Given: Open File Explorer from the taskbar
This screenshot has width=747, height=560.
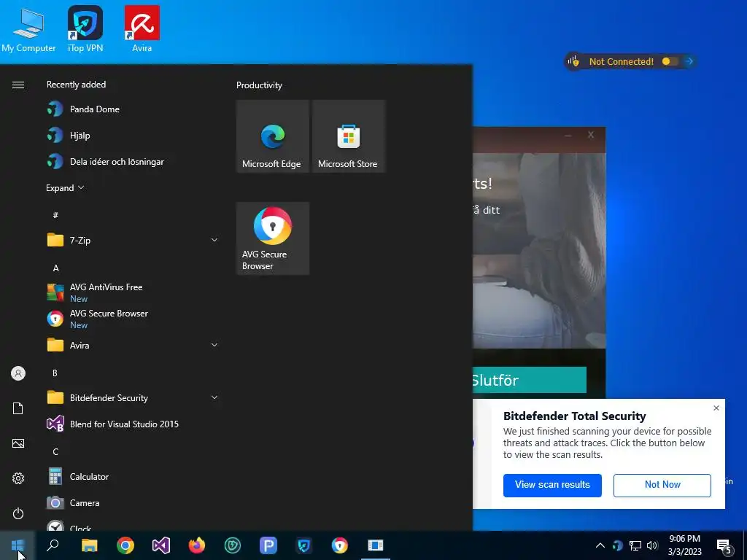Looking at the screenshot, I should coord(89,545).
